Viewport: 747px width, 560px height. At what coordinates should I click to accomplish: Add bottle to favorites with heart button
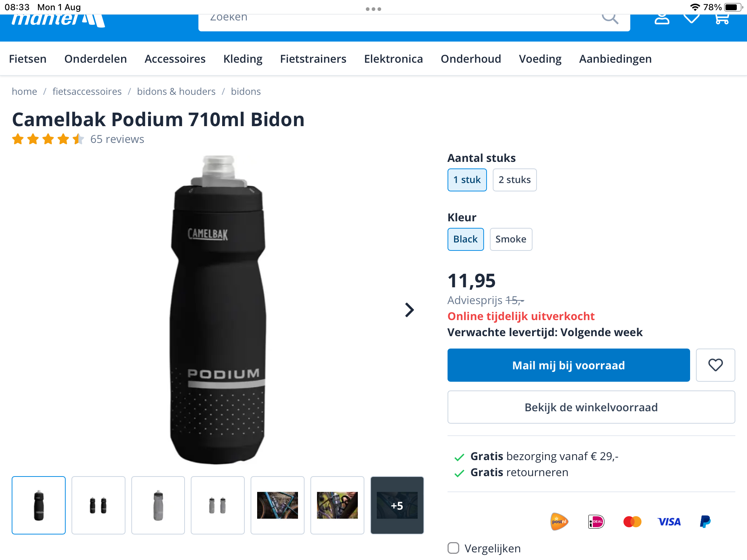715,365
